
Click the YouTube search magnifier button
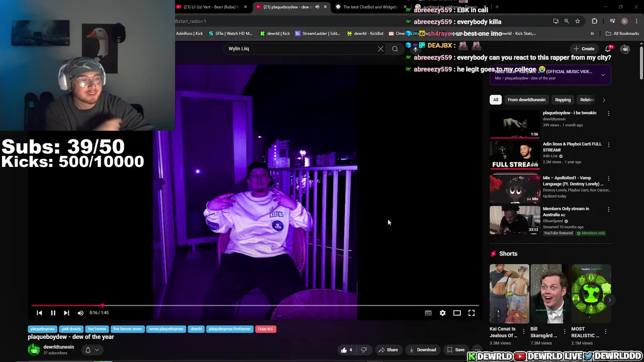tap(395, 49)
